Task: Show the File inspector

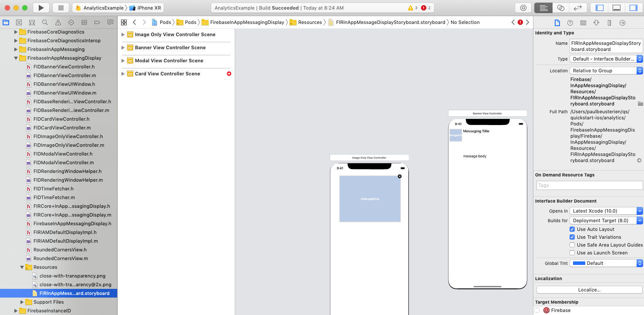Action: click(557, 23)
